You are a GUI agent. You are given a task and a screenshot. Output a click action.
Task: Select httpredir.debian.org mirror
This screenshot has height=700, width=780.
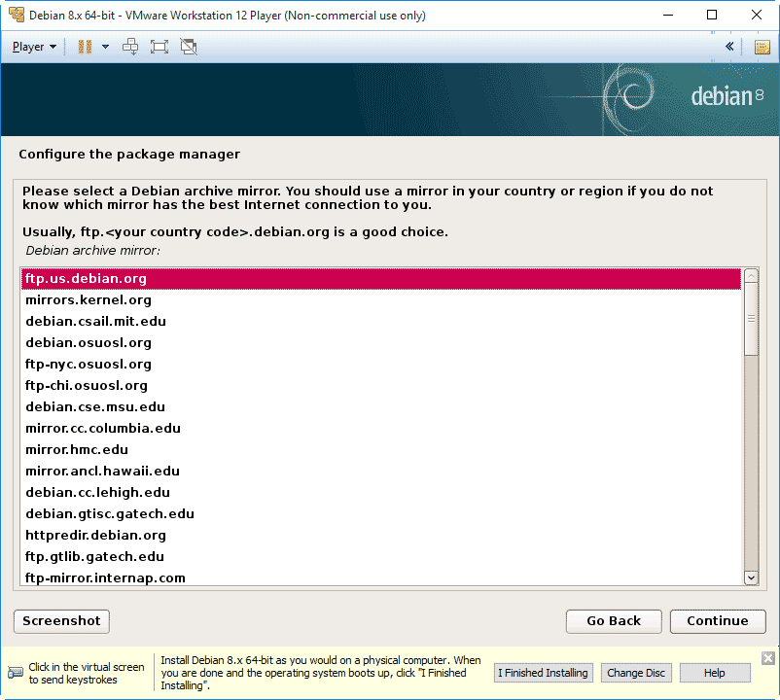(x=95, y=536)
